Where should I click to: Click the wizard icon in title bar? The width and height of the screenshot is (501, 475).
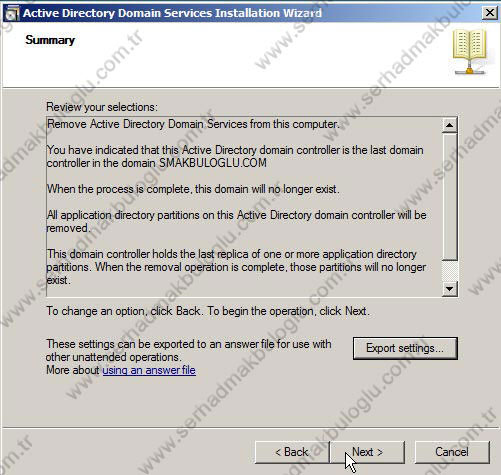click(12, 13)
